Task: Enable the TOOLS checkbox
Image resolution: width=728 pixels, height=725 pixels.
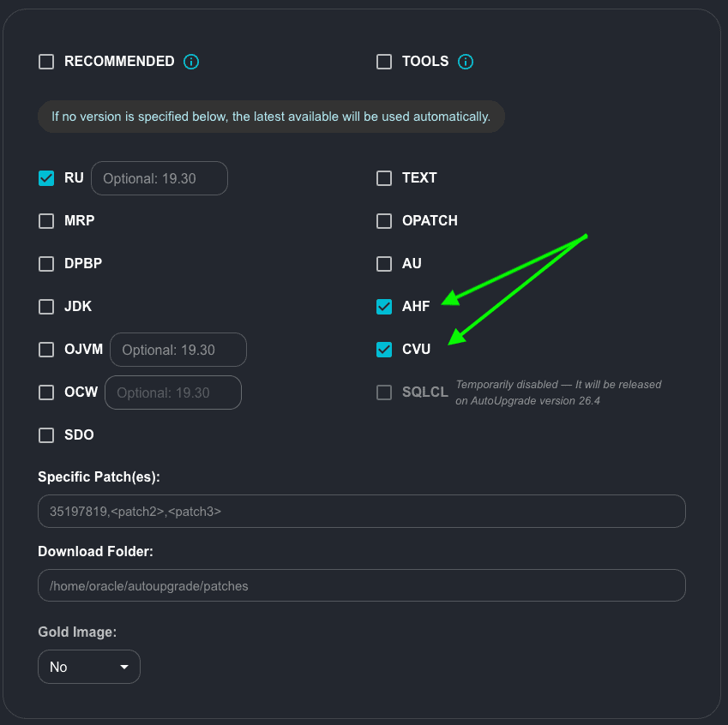Action: [384, 62]
